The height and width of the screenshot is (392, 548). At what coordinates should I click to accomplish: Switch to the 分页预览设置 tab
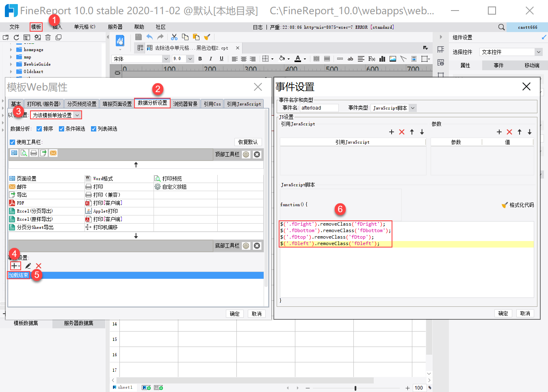pyautogui.click(x=82, y=104)
